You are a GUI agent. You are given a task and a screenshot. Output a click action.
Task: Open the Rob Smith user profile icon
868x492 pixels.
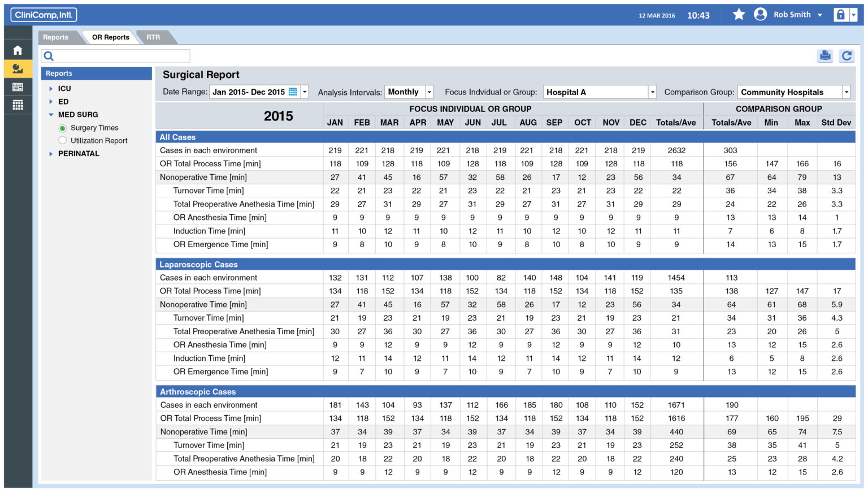click(760, 14)
